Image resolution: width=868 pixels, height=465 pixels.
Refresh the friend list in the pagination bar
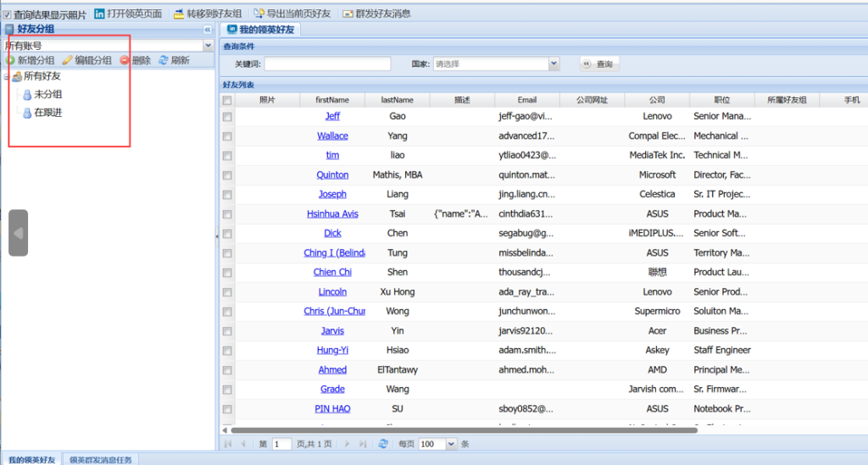(x=383, y=444)
